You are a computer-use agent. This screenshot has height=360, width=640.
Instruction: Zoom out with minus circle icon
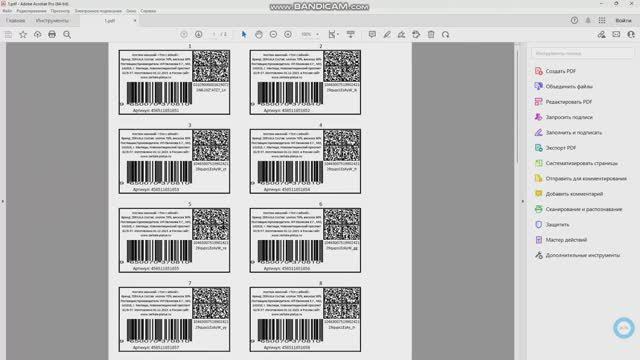tap(273, 35)
